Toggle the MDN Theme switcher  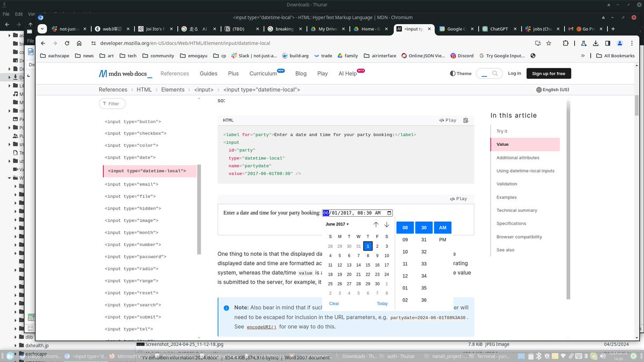coord(460,73)
